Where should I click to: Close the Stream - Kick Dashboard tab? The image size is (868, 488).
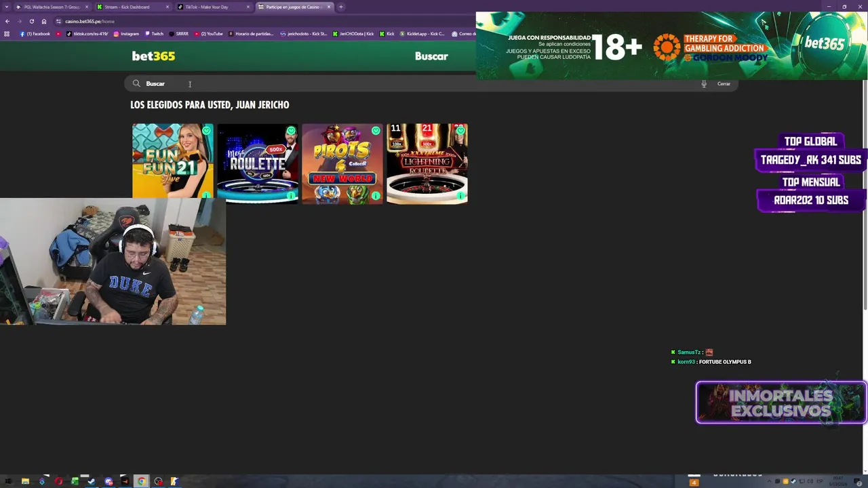167,7
